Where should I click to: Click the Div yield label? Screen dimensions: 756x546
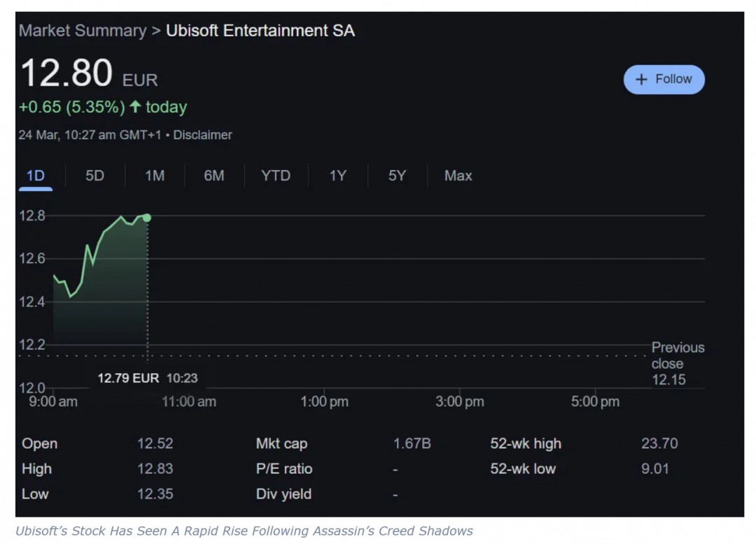283,494
